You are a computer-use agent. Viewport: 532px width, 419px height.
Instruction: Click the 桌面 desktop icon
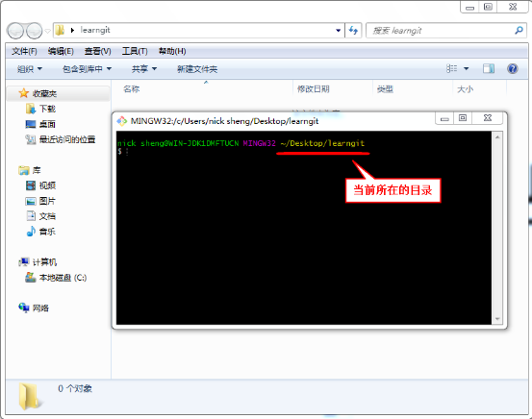(x=31, y=124)
